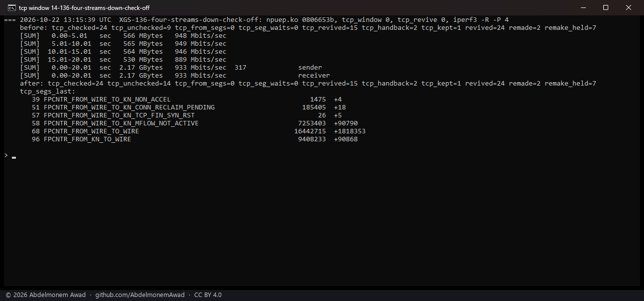
Task: Click the delta value '+90868'
Action: pos(346,139)
